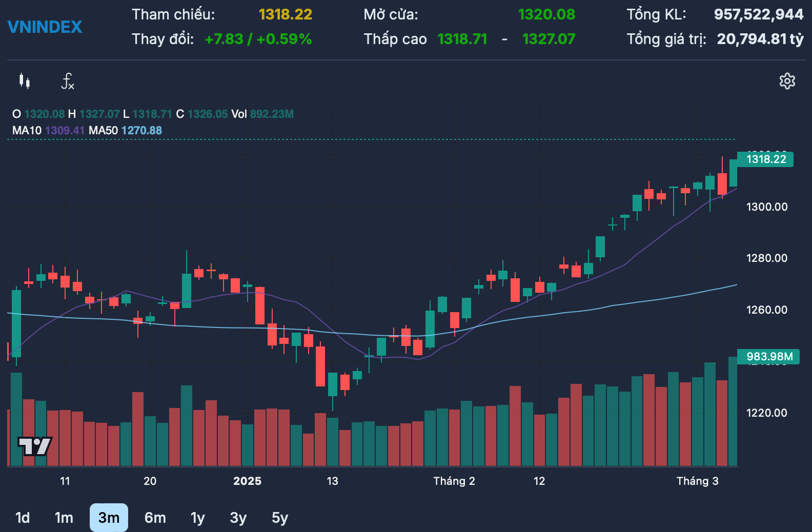Select the 5y time range
The image size is (812, 532).
(x=280, y=518)
